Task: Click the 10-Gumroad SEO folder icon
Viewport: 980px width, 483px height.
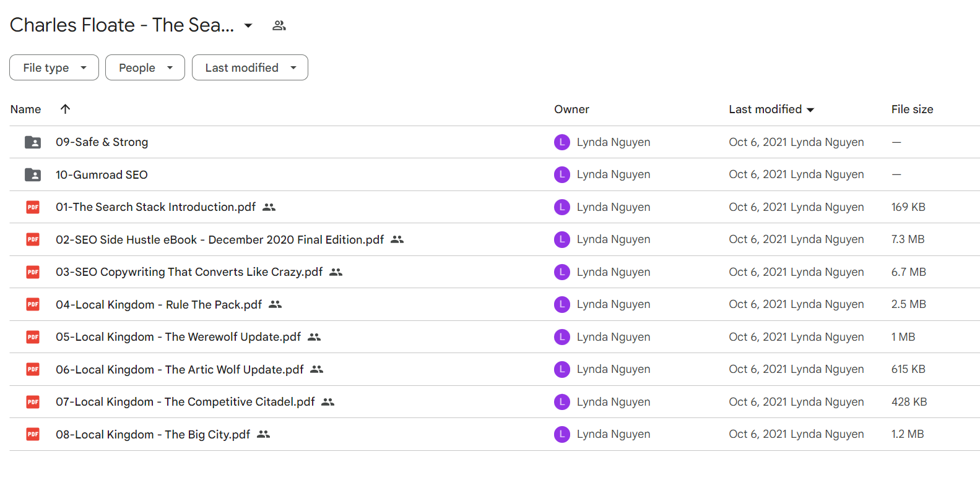Action: pyautogui.click(x=33, y=175)
